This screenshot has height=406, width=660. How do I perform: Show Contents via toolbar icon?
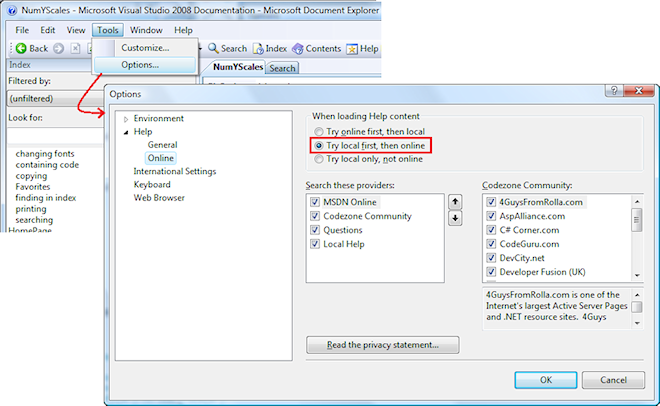point(317,48)
